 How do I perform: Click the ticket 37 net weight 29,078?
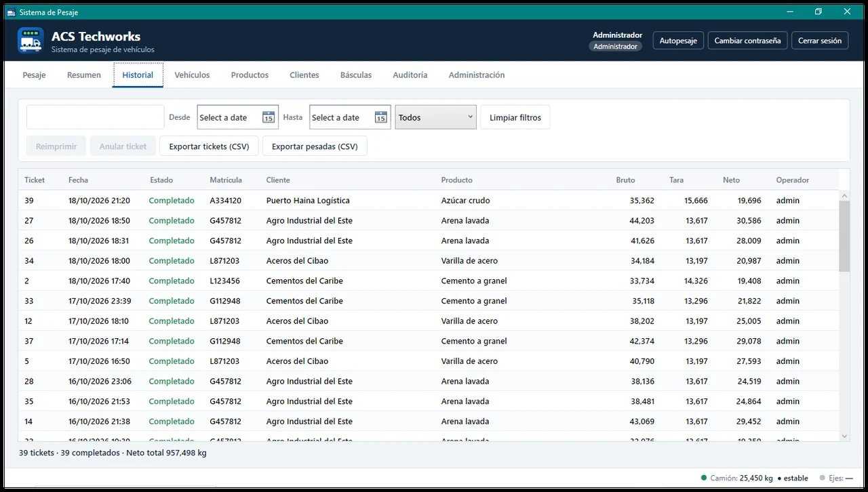(749, 341)
